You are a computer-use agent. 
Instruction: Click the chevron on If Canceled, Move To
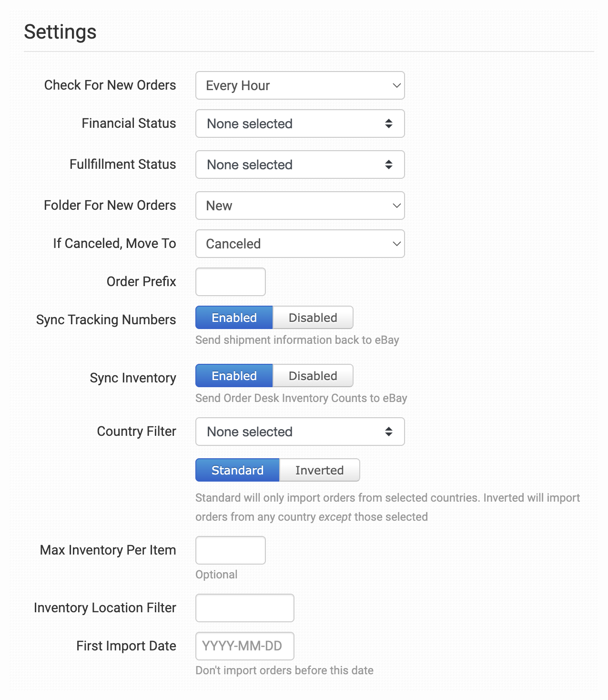click(x=396, y=244)
